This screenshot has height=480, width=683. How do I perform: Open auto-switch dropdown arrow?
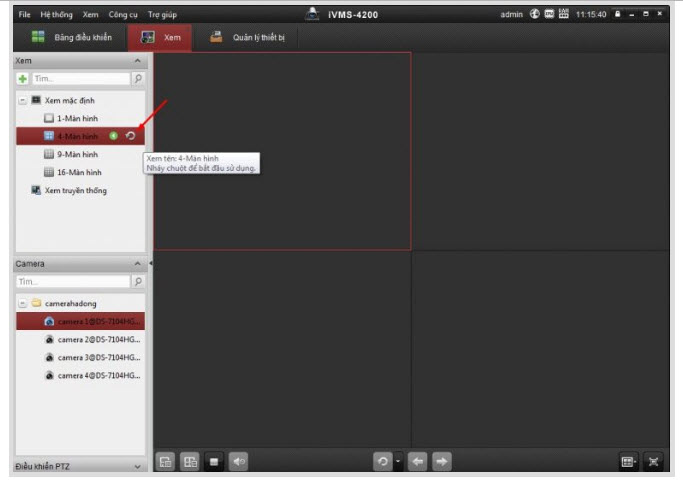tap(398, 461)
